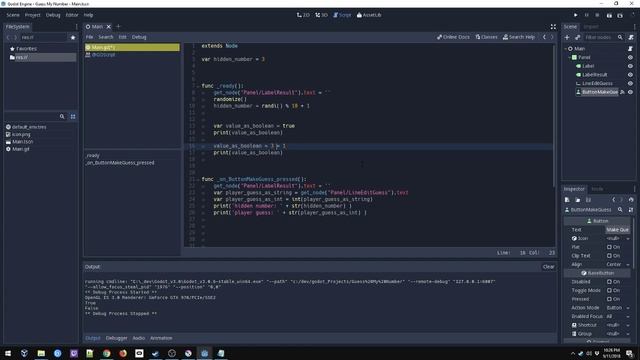Open the Script workspace
This screenshot has width=640, height=360.
342,15
